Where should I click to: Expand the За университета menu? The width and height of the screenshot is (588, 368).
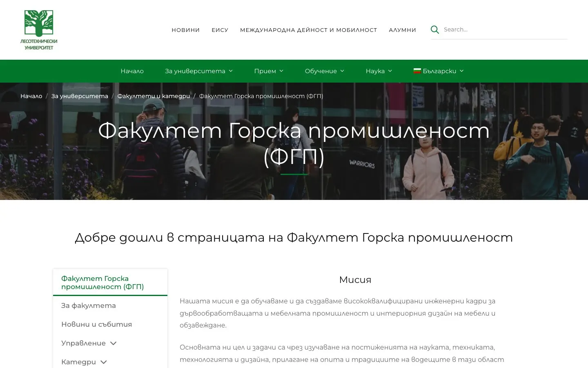(199, 71)
